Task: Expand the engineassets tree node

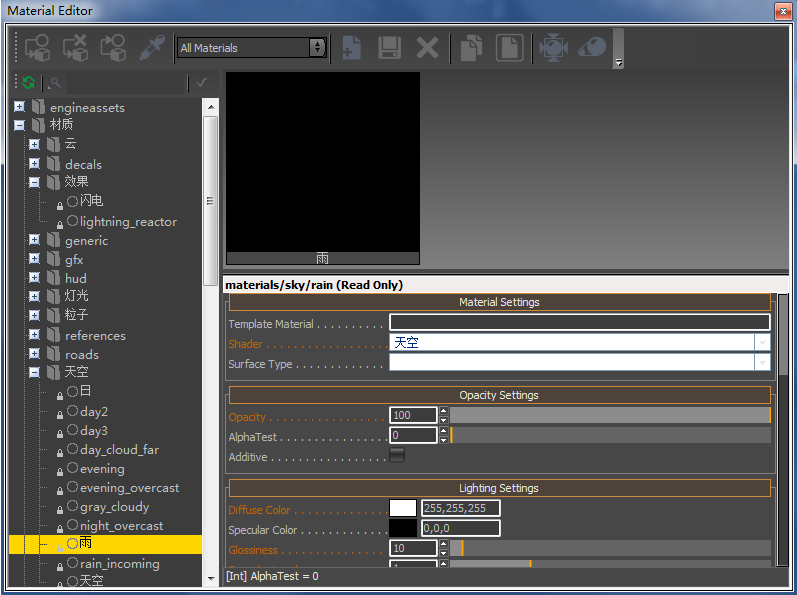Action: tap(19, 107)
